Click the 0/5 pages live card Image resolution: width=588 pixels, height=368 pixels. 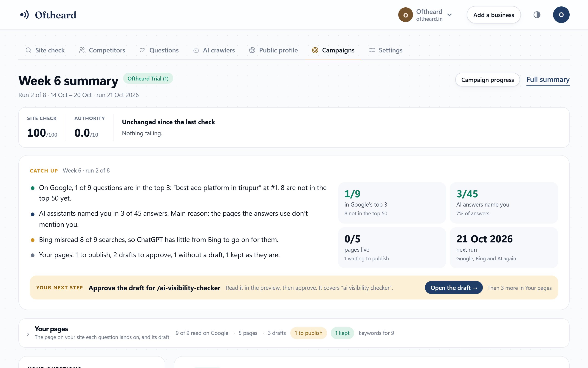pyautogui.click(x=392, y=248)
